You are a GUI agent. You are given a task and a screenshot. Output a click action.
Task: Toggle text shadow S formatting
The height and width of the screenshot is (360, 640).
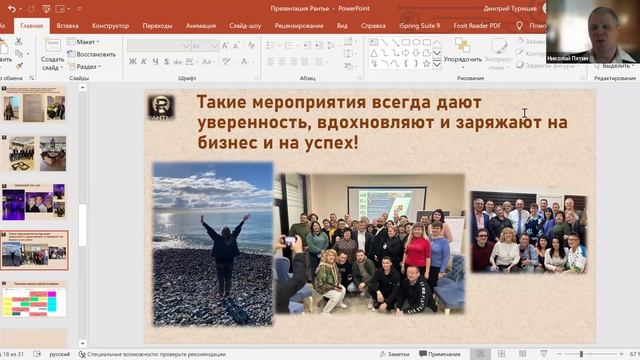[x=166, y=62]
